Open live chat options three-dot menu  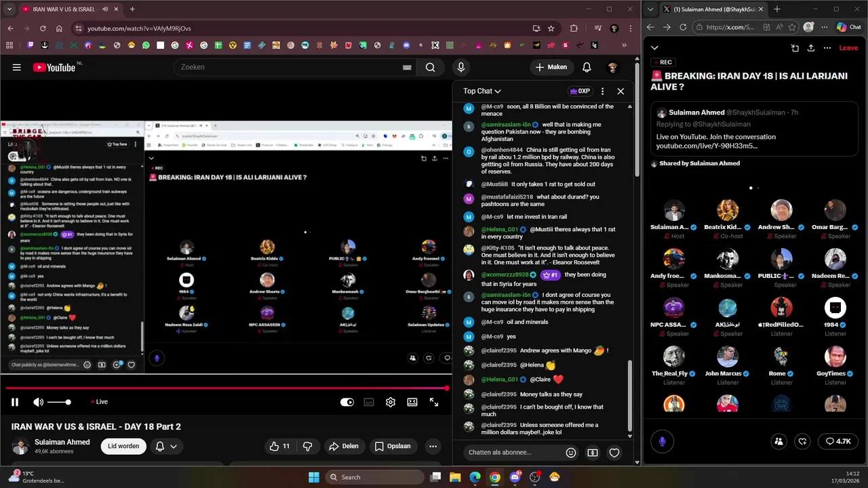click(602, 91)
